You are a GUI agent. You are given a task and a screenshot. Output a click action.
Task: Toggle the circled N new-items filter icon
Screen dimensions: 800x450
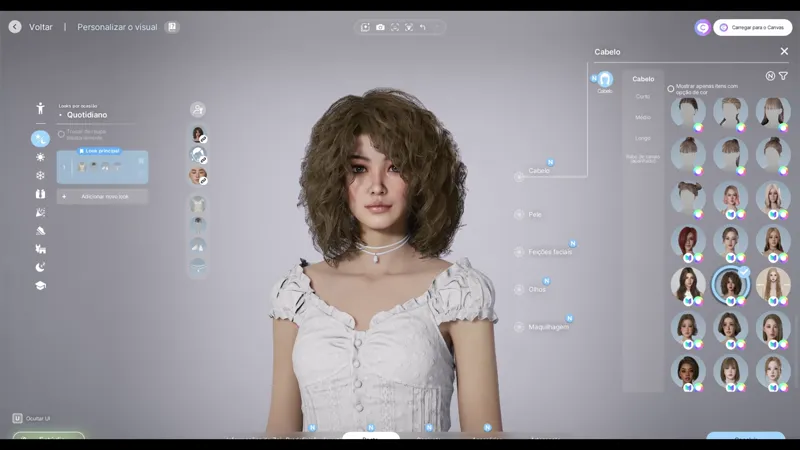[x=770, y=76]
